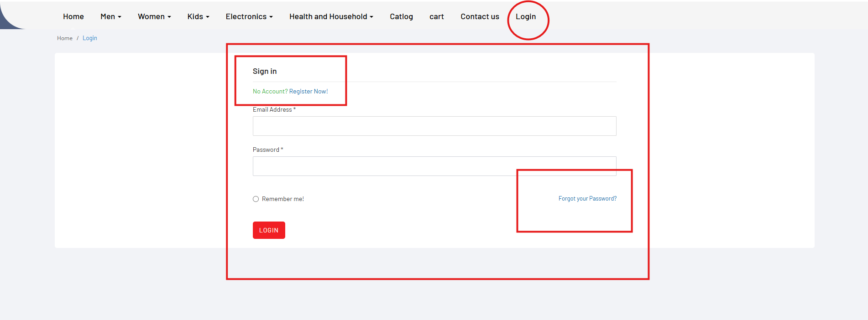
Task: Click Forgot your Password link
Action: (587, 199)
